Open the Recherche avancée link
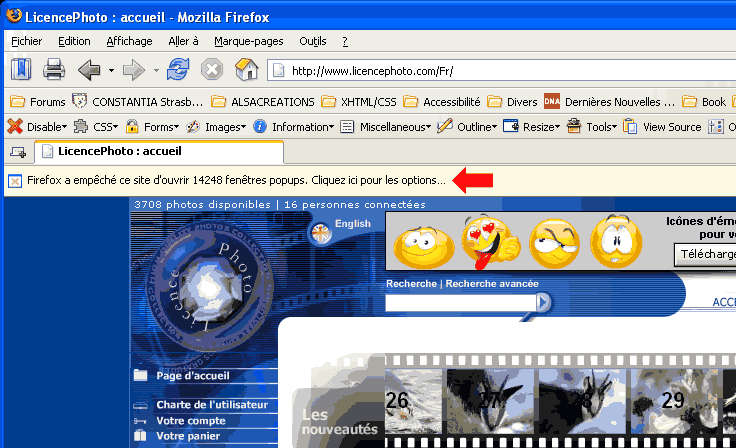736x448 pixels. point(492,284)
